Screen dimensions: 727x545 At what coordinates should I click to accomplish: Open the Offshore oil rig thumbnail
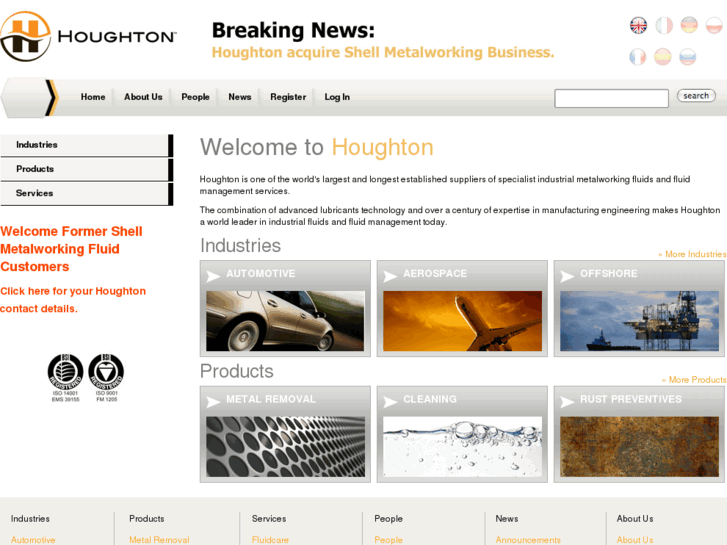[x=639, y=321]
